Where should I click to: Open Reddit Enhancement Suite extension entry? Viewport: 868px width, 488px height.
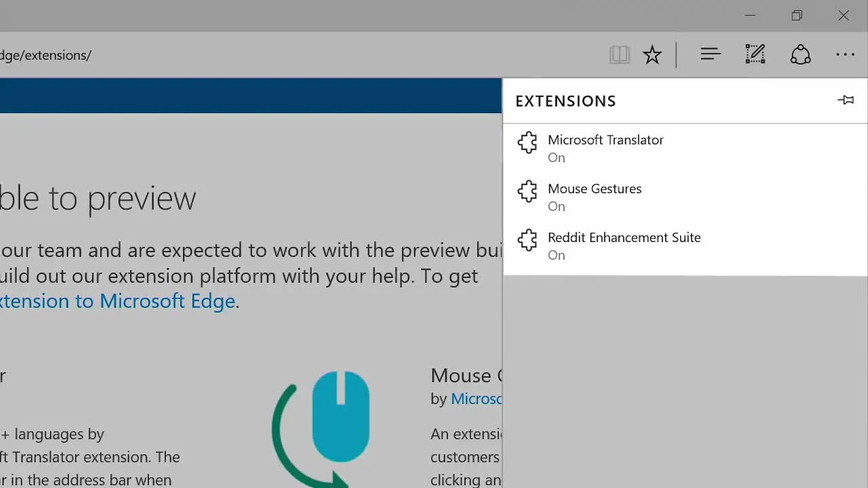pyautogui.click(x=685, y=245)
